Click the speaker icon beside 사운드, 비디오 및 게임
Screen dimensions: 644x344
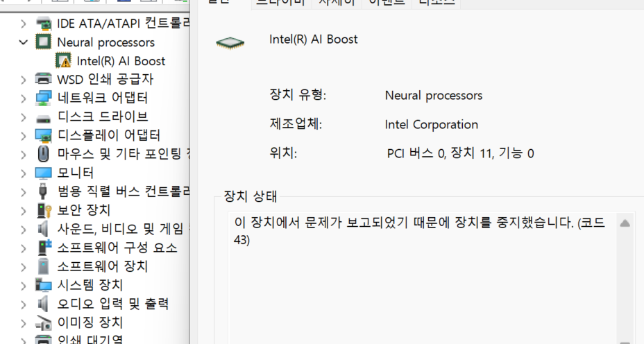[43, 229]
